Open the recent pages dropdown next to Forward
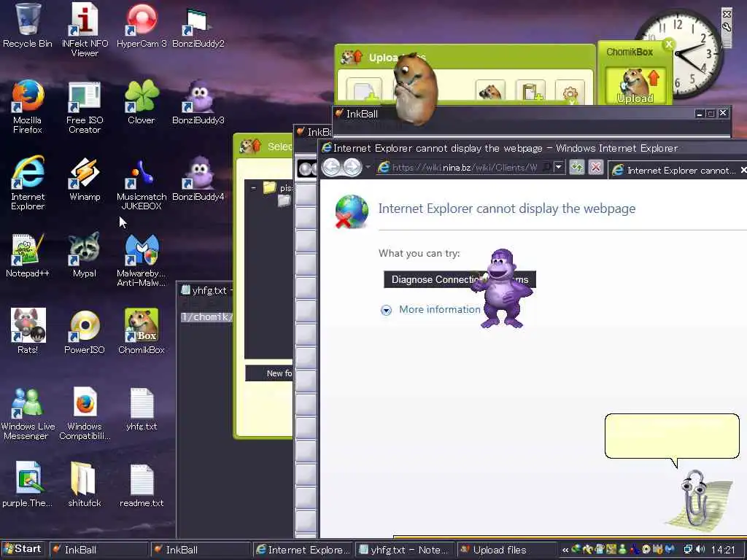Image resolution: width=747 pixels, height=560 pixels. [x=368, y=167]
